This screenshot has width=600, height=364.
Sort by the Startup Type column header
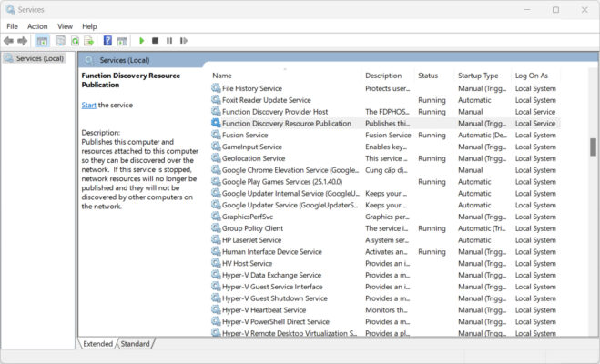(x=478, y=76)
